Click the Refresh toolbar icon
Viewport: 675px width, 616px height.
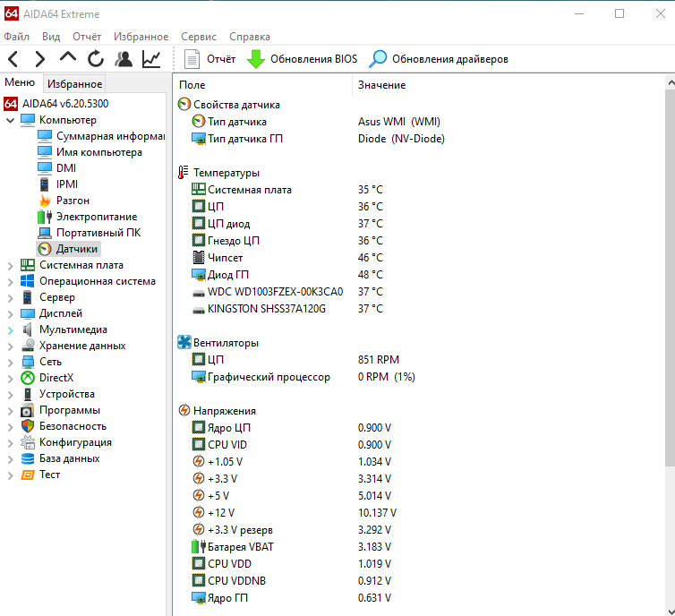[x=96, y=59]
